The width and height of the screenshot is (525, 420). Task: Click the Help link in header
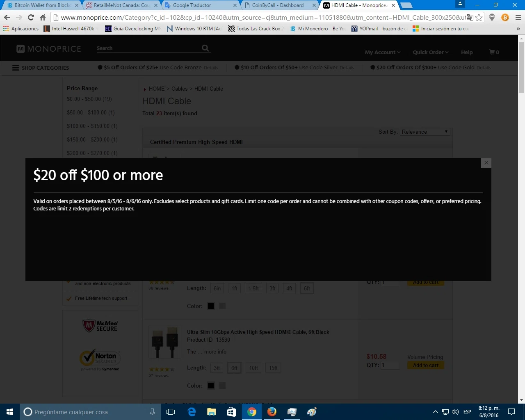point(467,52)
